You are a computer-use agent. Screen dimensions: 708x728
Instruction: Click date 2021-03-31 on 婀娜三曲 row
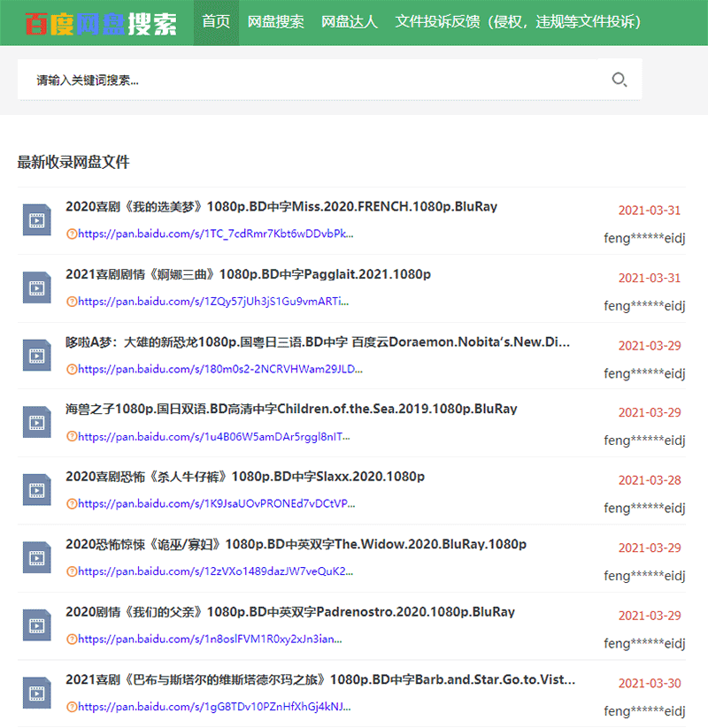[x=650, y=278]
